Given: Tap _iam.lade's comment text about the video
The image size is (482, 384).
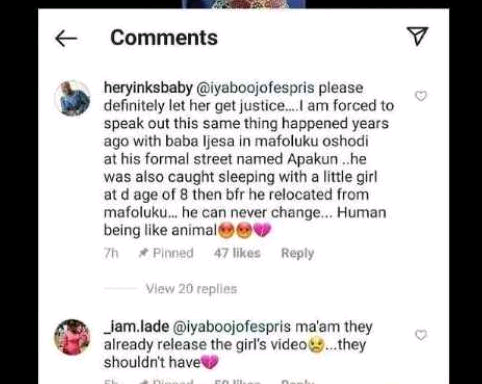Looking at the screenshot, I should coord(238,345).
